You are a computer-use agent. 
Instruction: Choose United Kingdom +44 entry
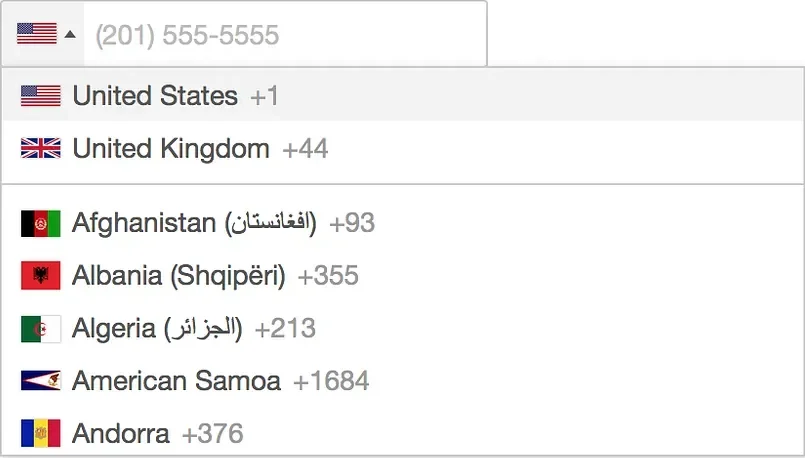coord(171,149)
